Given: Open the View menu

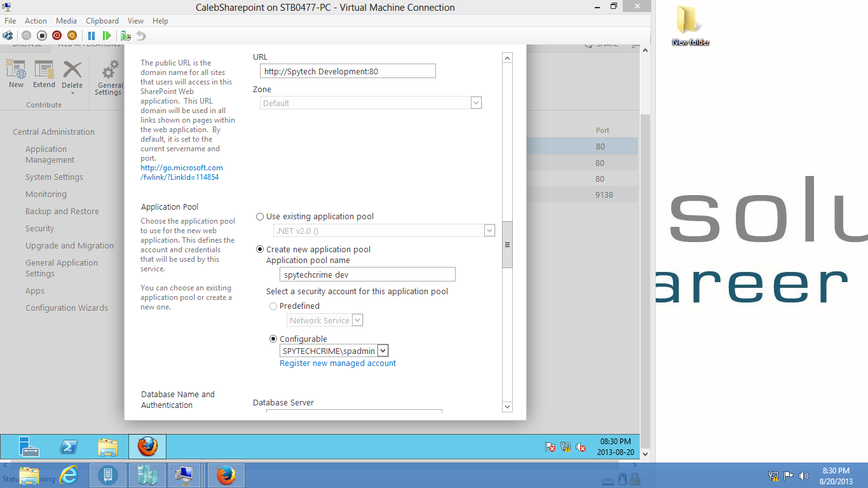Looking at the screenshot, I should [x=135, y=21].
